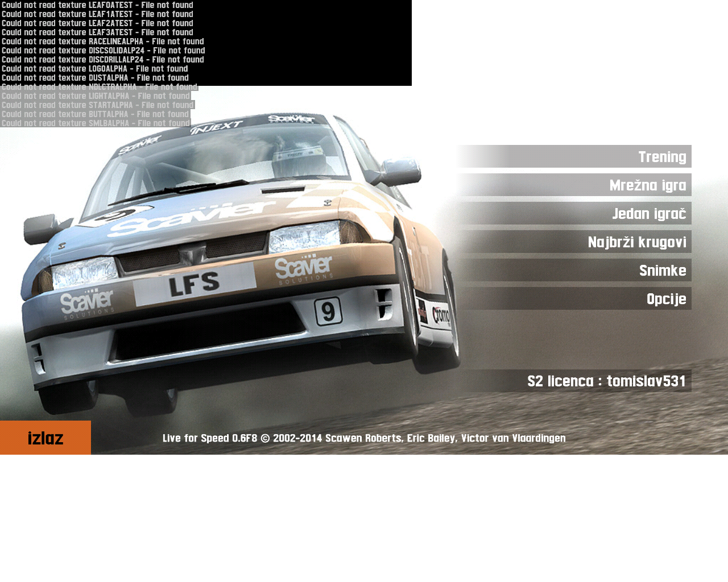Click the BUTTALPHA file not found line

click(95, 114)
